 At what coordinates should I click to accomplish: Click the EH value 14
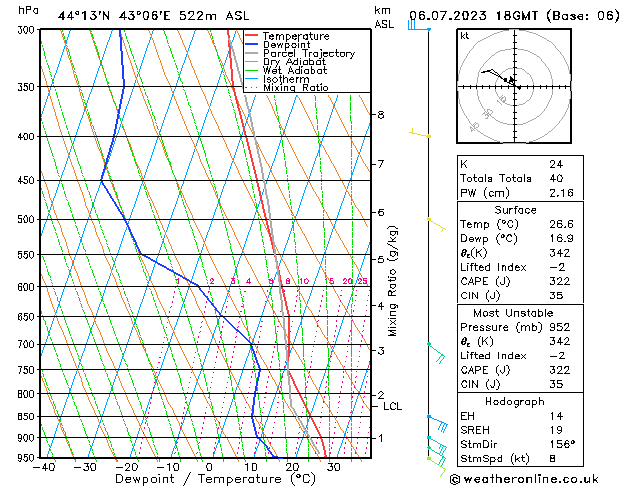tap(556, 416)
